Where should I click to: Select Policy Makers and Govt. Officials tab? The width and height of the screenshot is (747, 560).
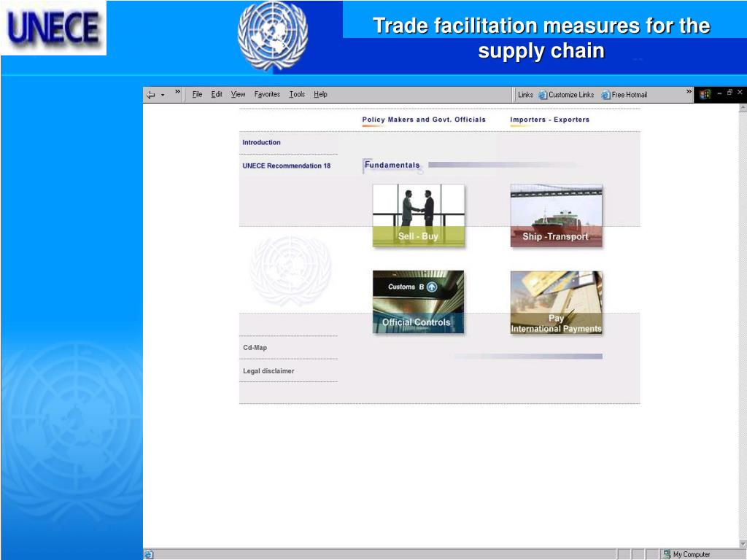coord(424,120)
